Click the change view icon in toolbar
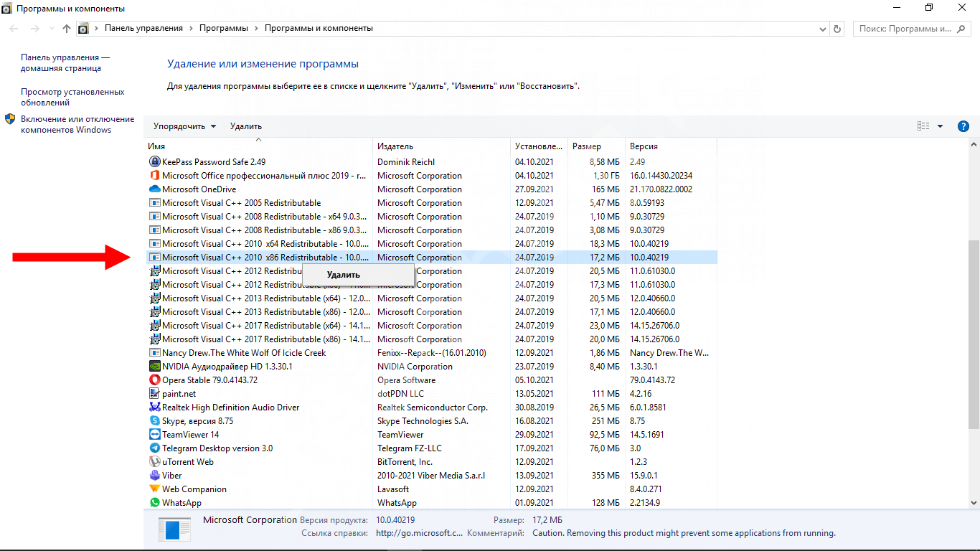980x551 pixels. 923,126
